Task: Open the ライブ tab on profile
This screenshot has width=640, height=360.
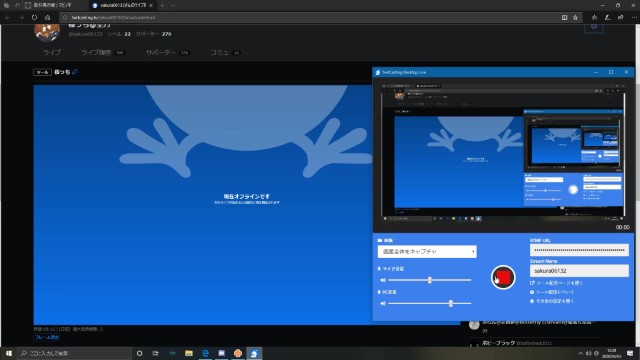Action: point(52,53)
